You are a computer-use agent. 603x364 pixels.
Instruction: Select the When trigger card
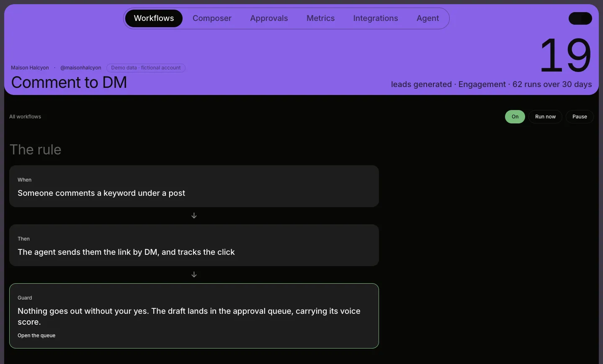click(x=194, y=186)
